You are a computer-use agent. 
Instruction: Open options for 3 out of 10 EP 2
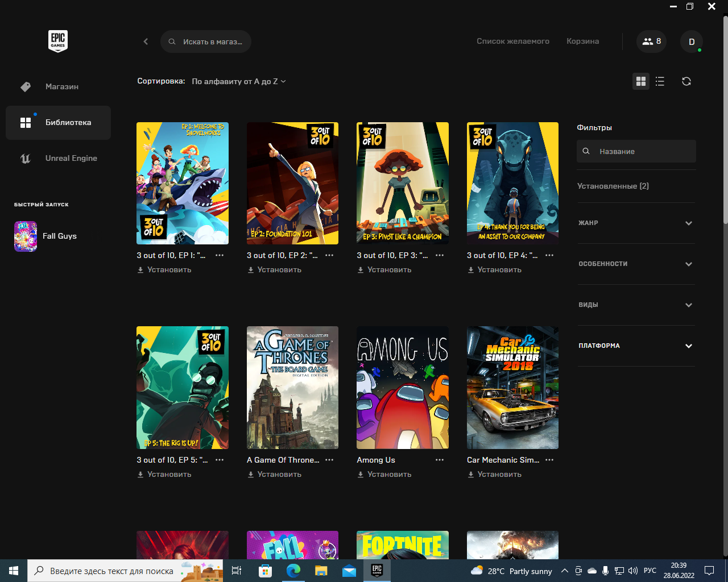point(329,255)
